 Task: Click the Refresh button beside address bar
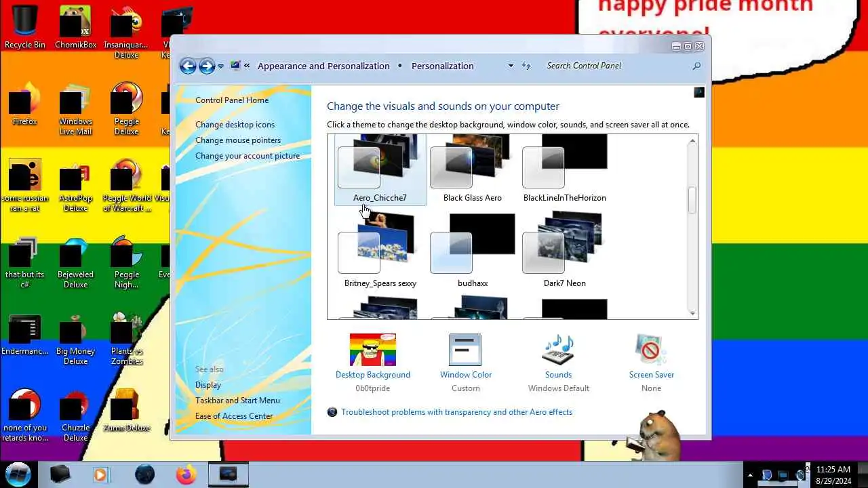point(526,66)
